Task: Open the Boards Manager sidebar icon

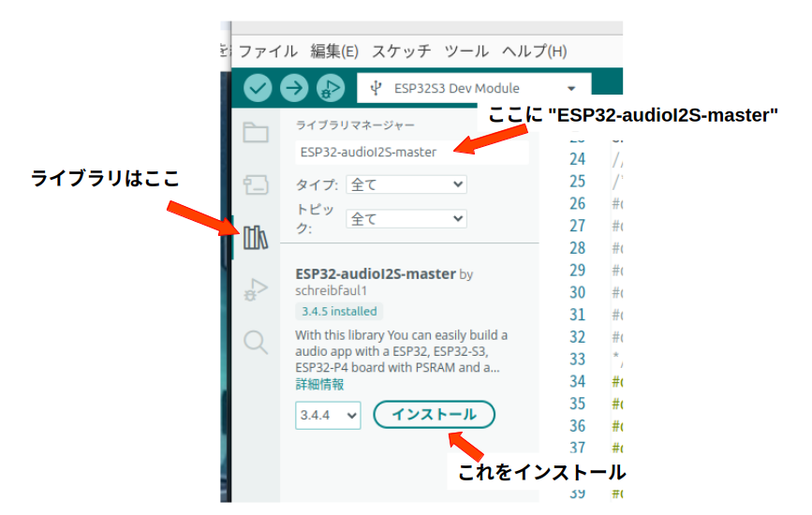Action: 256,184
